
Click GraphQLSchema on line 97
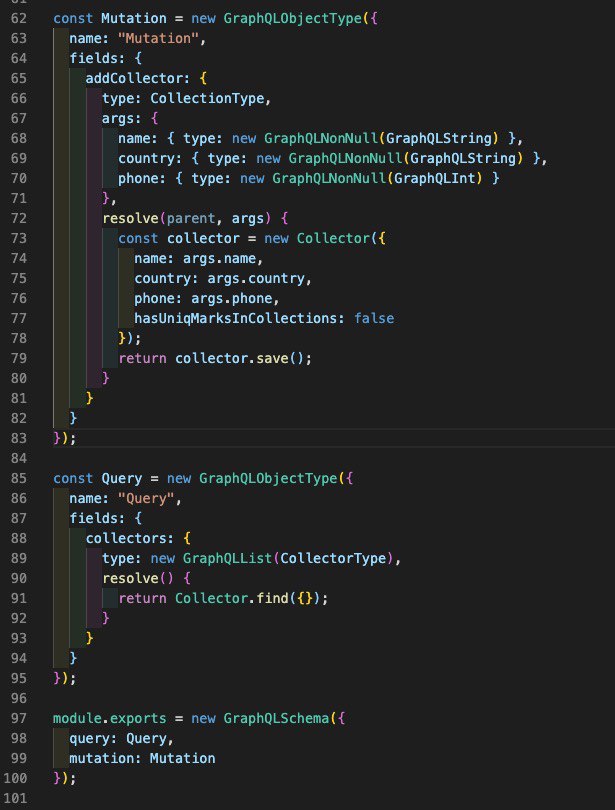coord(276,718)
